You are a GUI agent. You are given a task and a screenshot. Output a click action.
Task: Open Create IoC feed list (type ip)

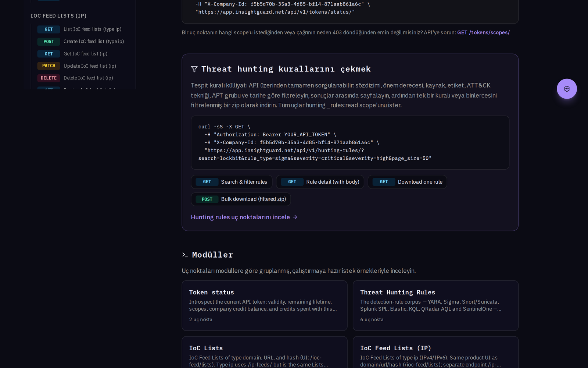[x=81, y=42]
